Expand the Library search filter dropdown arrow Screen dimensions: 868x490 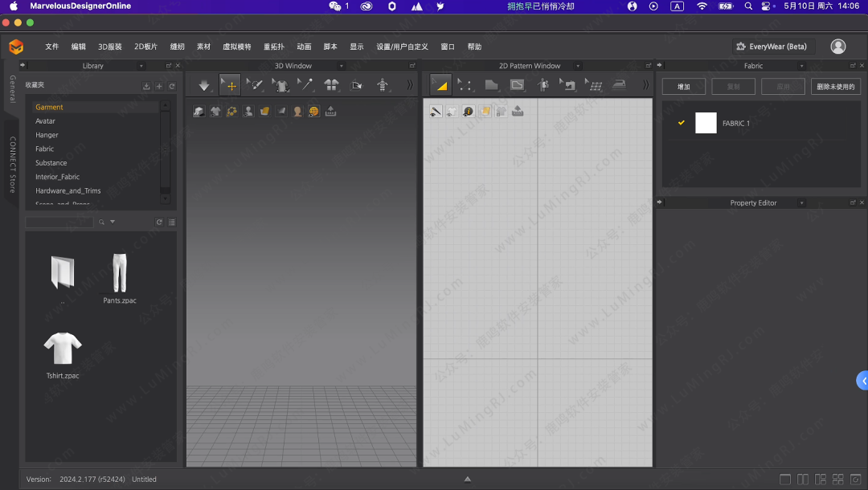[x=113, y=223]
